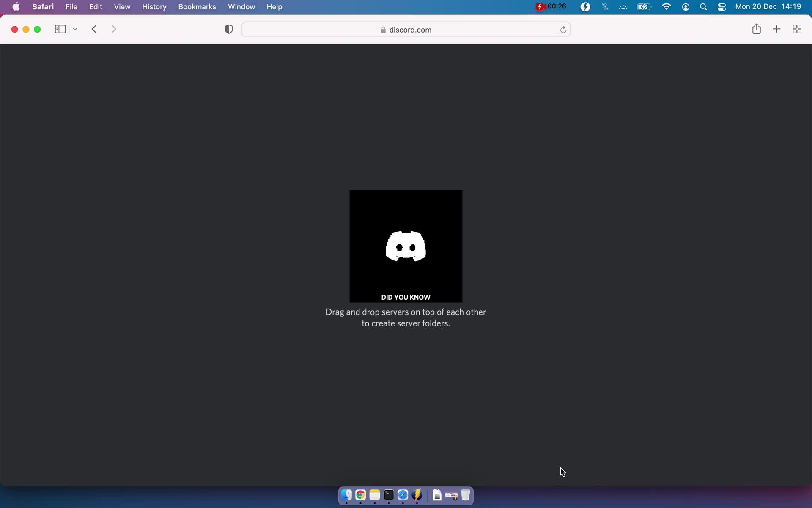Open the user account menu
The width and height of the screenshot is (812, 508).
[x=686, y=7]
